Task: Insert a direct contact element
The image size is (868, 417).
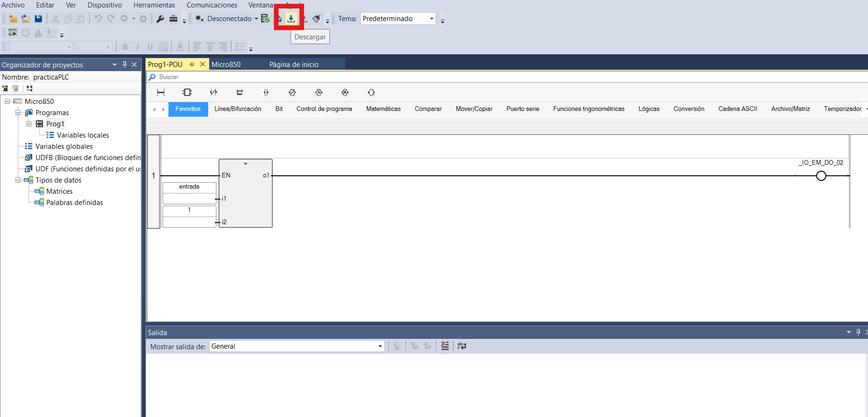Action: (266, 93)
